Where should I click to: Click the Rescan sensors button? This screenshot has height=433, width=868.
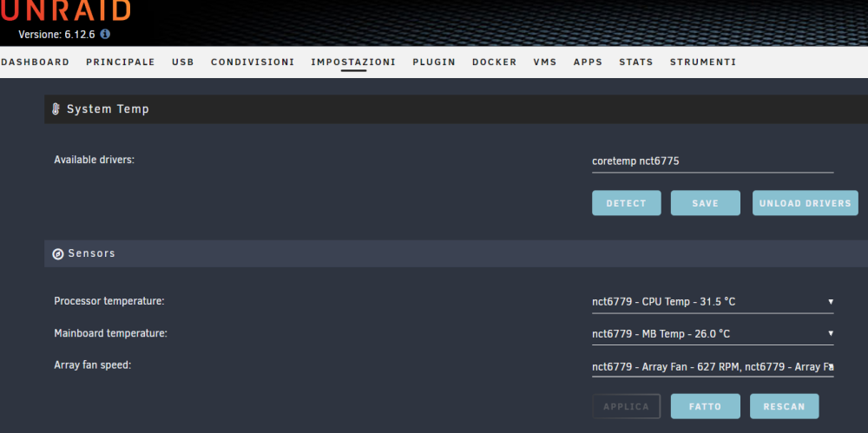(x=785, y=406)
